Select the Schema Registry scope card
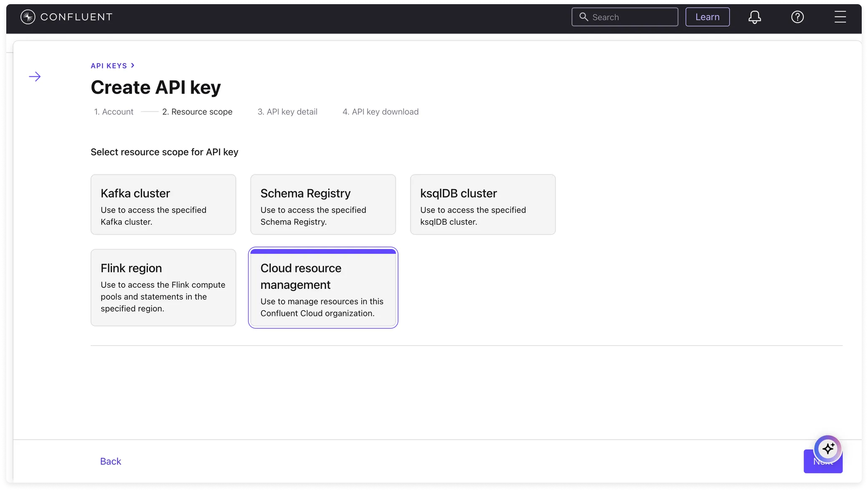The width and height of the screenshot is (868, 491). (x=323, y=205)
